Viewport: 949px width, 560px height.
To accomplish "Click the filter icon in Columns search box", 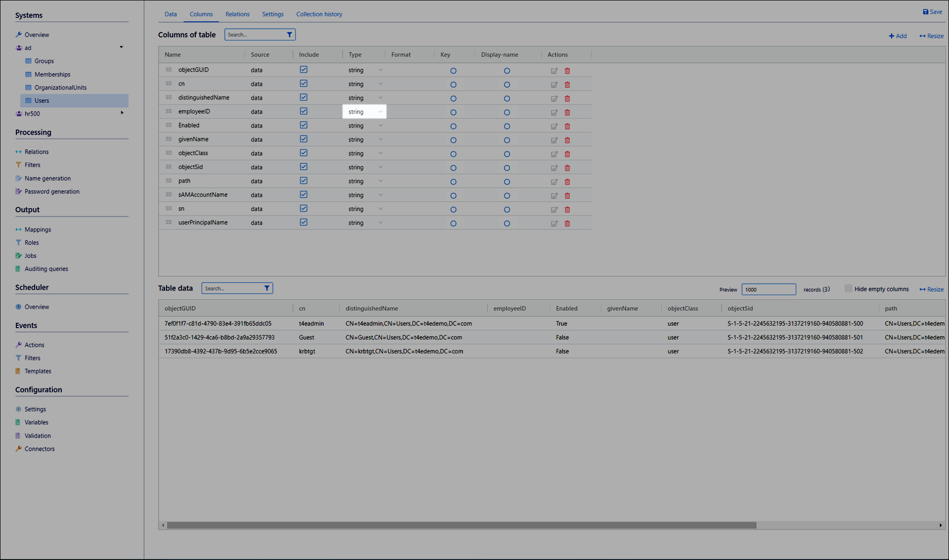I will point(290,35).
